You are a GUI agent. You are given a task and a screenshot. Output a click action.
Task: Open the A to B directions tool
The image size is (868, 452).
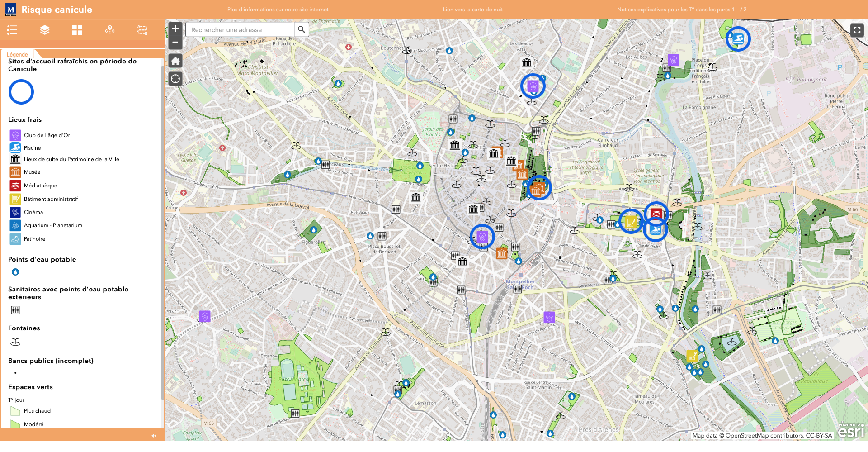142,30
